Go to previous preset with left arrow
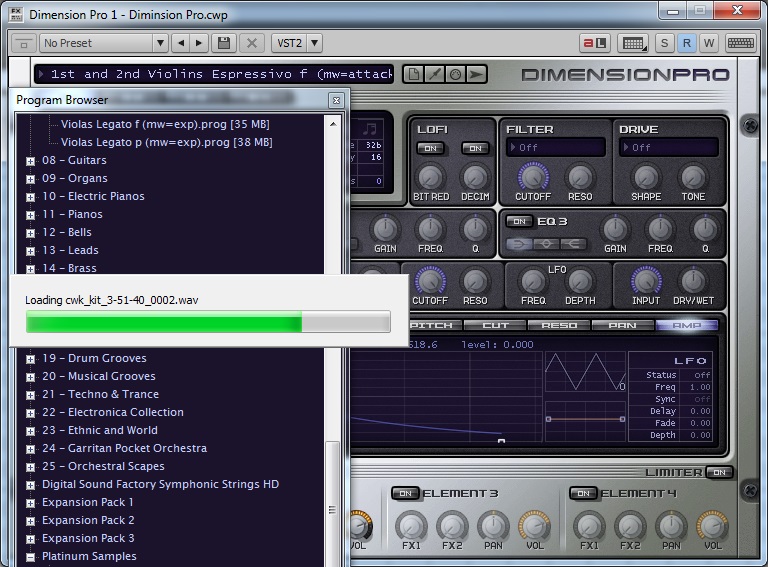This screenshot has height=567, width=768. point(181,43)
